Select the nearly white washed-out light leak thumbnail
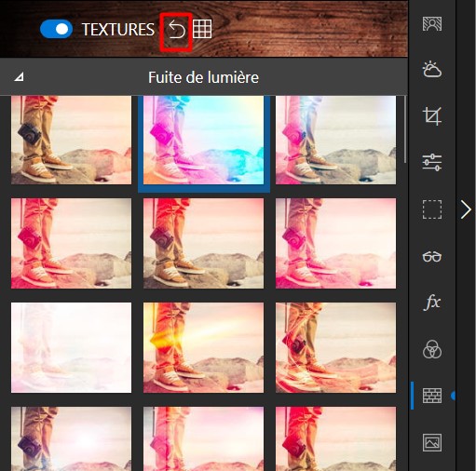 point(71,347)
